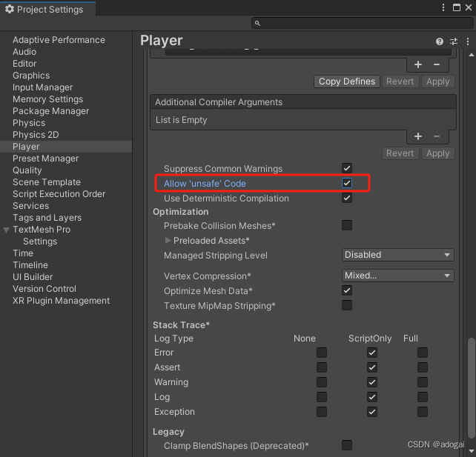Click the Copy Defines button

click(348, 81)
